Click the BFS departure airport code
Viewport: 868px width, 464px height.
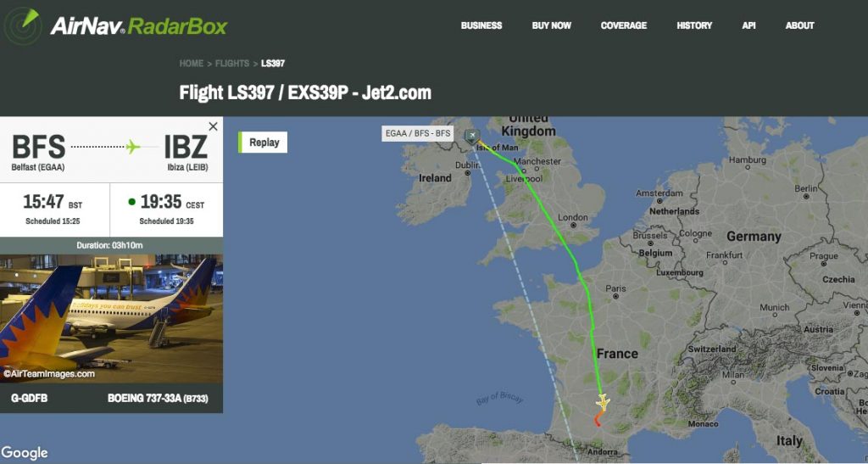click(39, 147)
